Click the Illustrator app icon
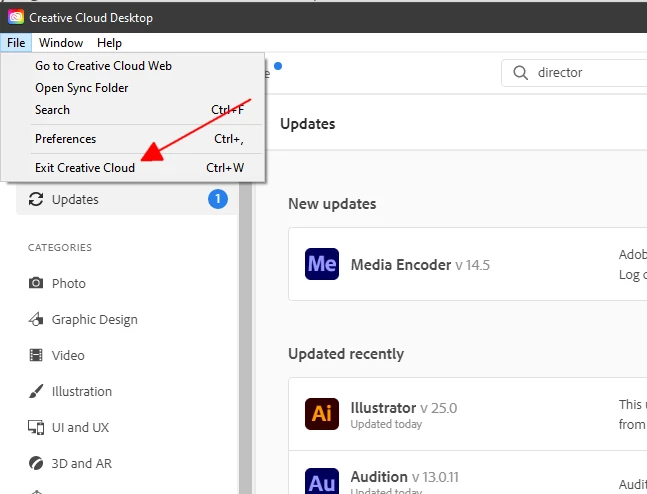Viewport: 647px width, 494px height. coord(322,414)
